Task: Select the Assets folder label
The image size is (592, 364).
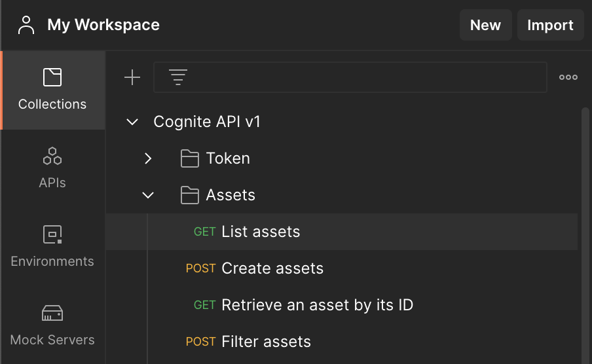Action: [x=231, y=195]
